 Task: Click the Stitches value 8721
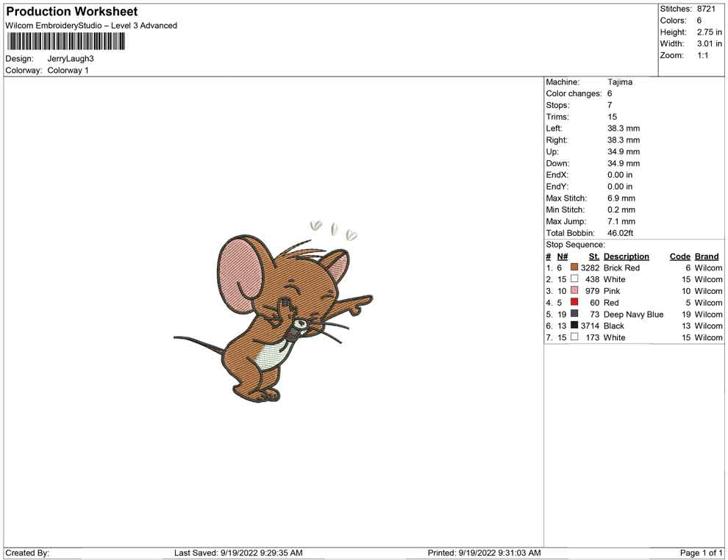(706, 9)
